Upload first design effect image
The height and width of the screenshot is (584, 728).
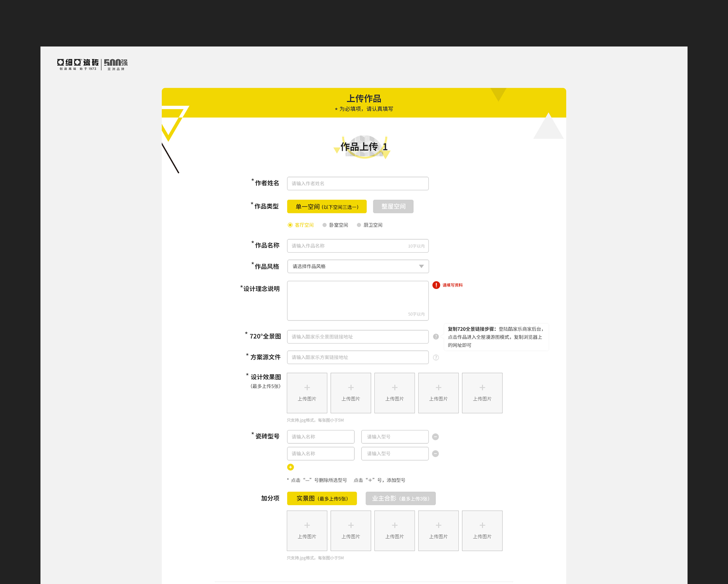pos(307,393)
